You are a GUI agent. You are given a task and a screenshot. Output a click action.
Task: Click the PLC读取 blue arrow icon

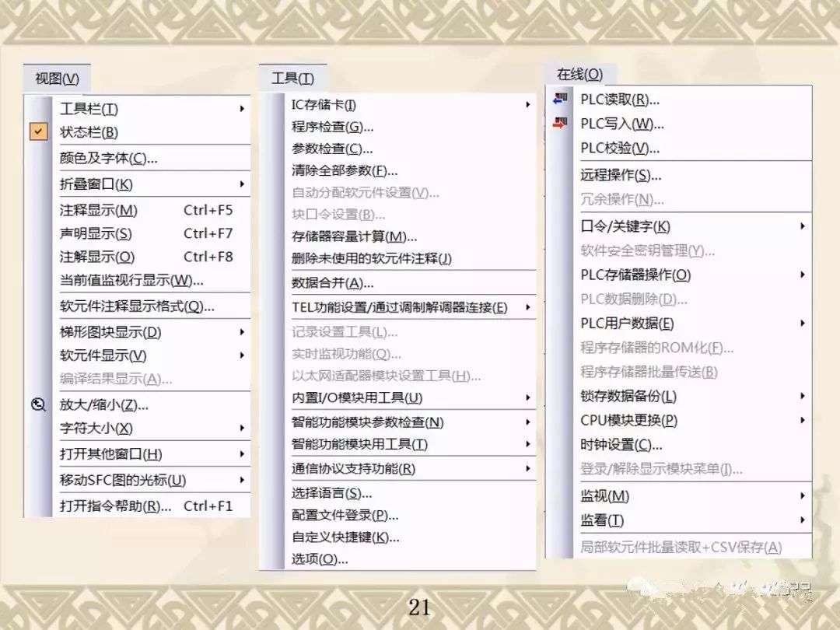[x=562, y=99]
